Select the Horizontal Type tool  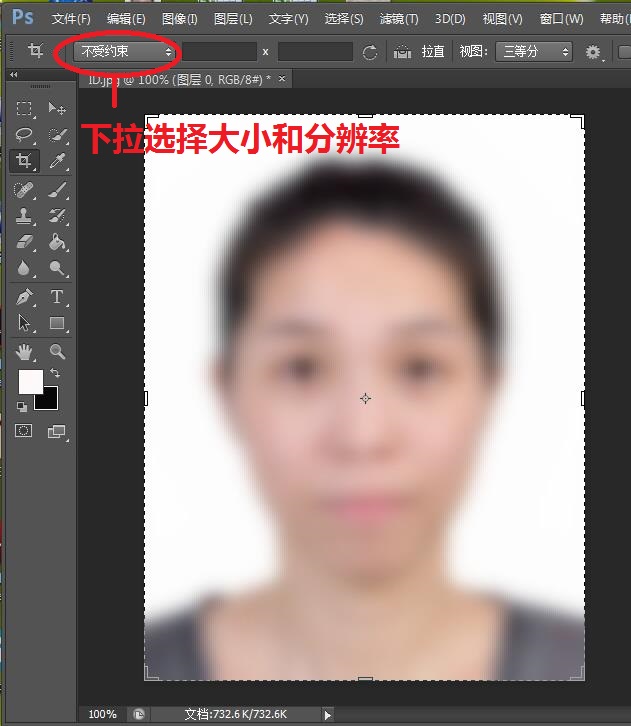pos(57,297)
